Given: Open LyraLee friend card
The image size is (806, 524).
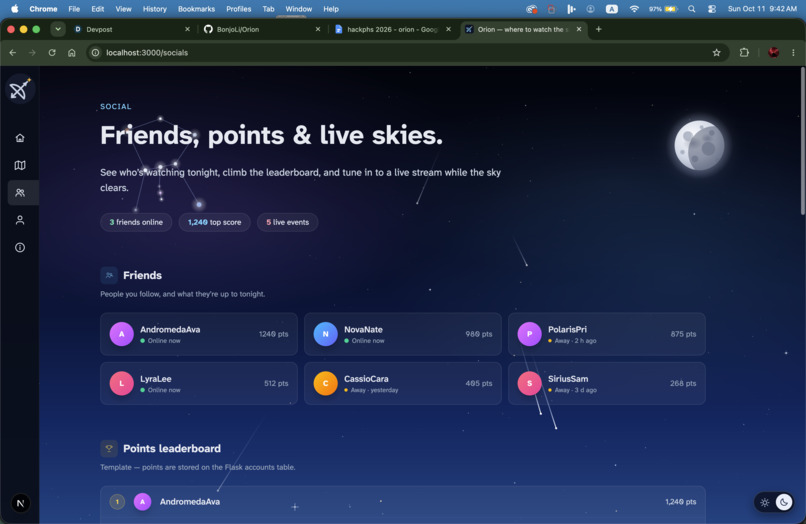Looking at the screenshot, I should (199, 383).
